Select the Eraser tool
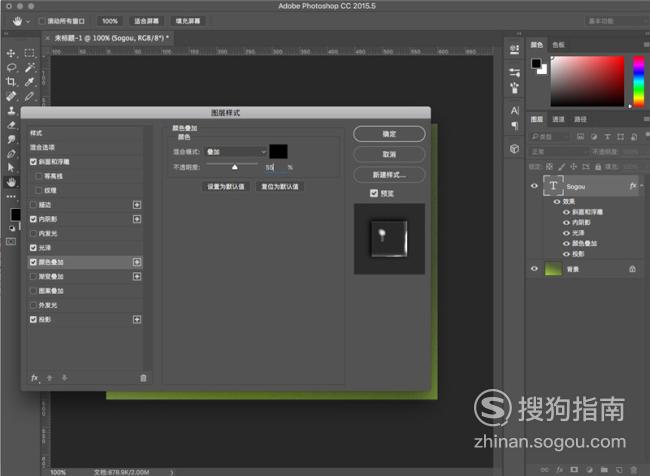This screenshot has width=650, height=476. point(11,125)
